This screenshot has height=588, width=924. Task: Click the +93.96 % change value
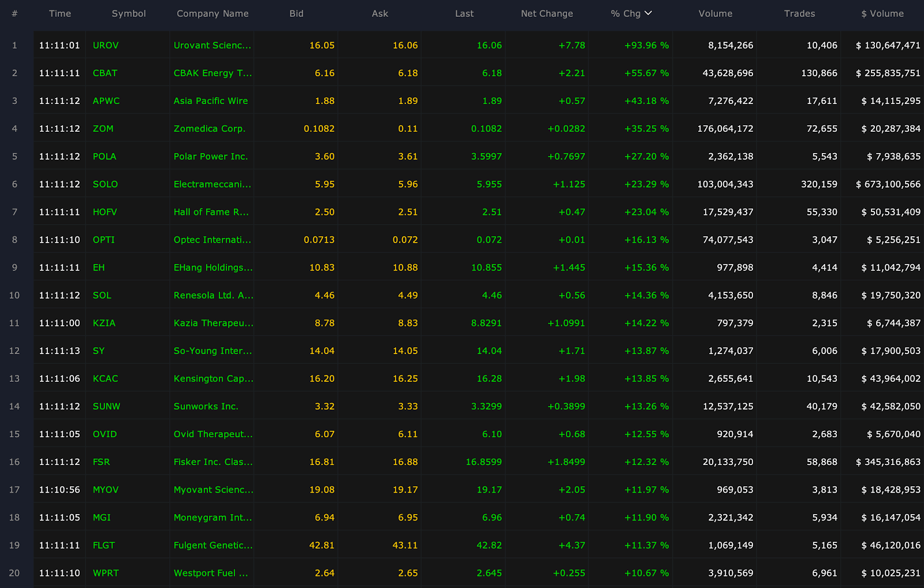coord(646,45)
